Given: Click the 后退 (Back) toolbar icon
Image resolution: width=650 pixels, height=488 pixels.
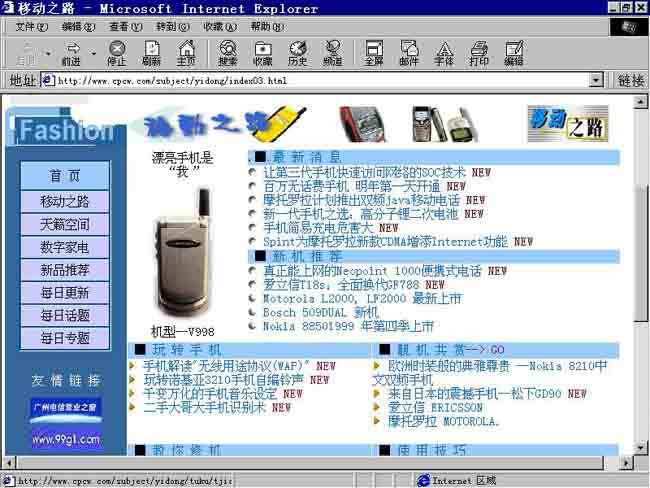Looking at the screenshot, I should (x=27, y=53).
